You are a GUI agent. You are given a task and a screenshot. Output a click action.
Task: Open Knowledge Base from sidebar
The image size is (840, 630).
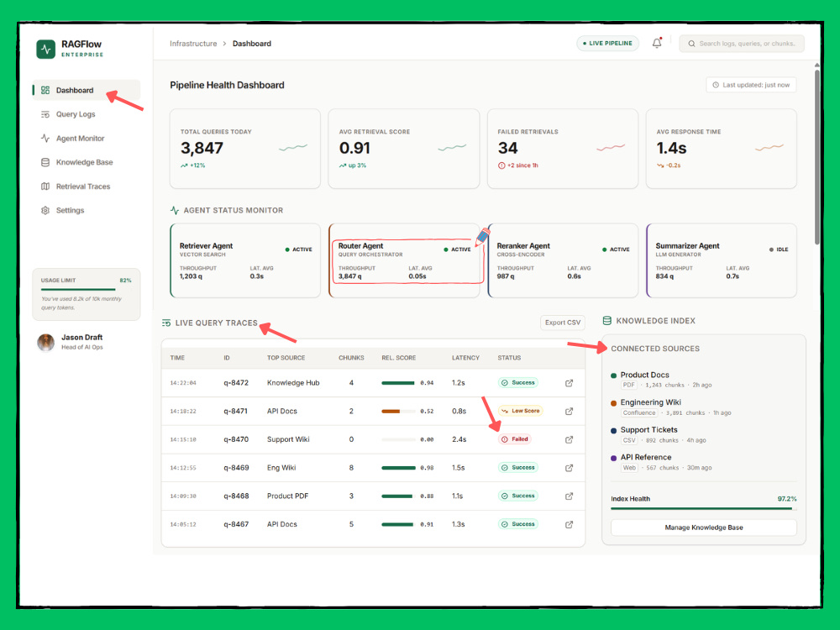click(x=87, y=162)
